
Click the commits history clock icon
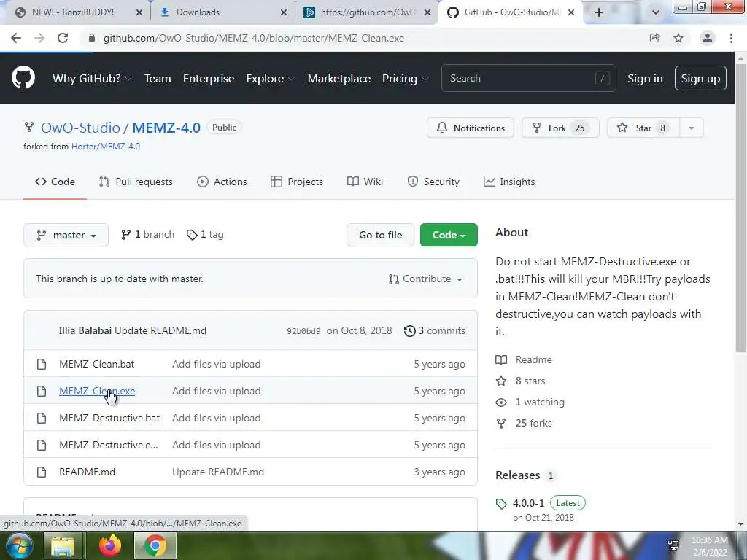click(x=410, y=331)
